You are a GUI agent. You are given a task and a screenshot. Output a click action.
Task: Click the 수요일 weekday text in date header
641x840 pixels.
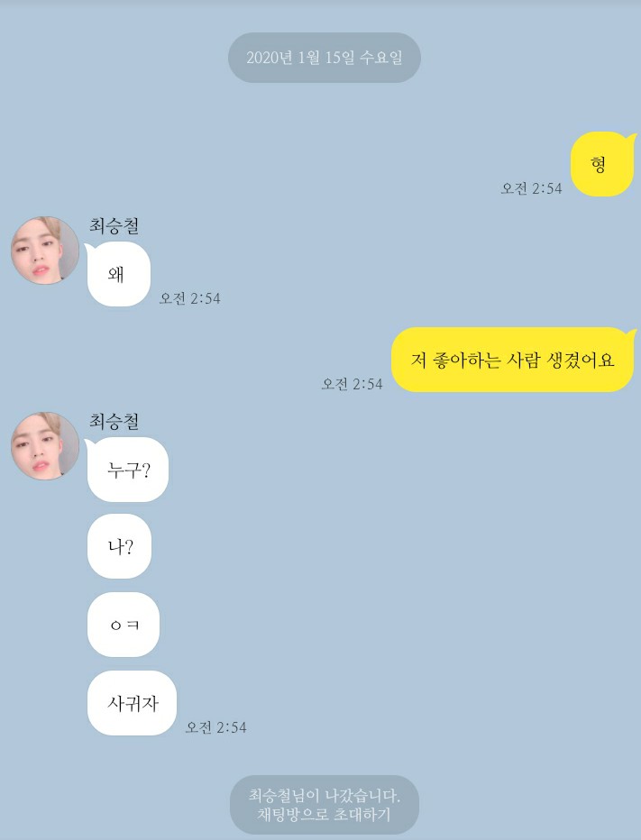[380, 58]
